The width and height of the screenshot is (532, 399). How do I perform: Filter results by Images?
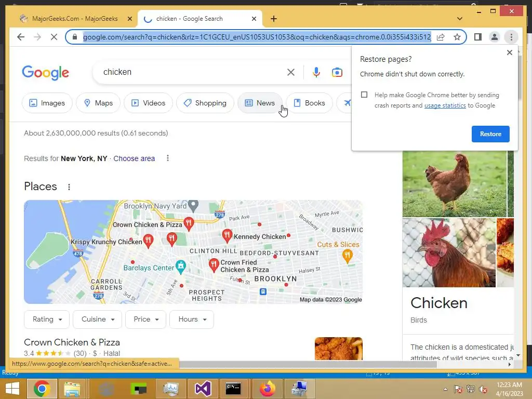[x=47, y=103]
